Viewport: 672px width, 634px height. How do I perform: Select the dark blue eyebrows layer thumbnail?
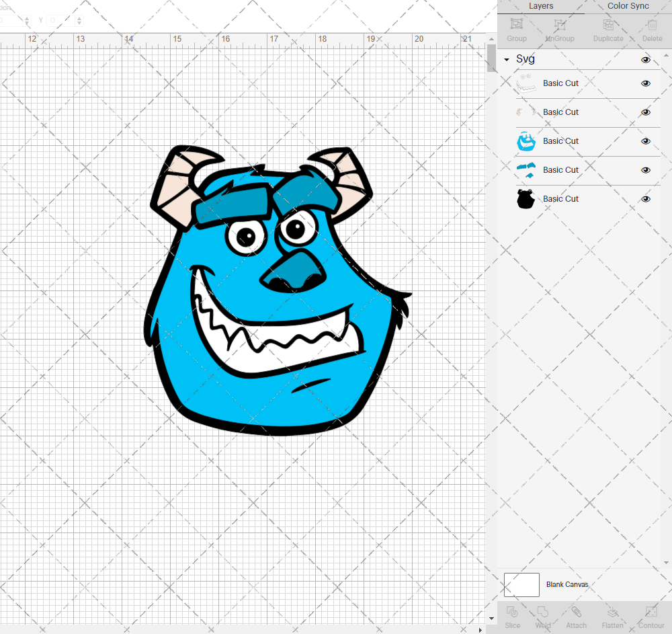(526, 169)
